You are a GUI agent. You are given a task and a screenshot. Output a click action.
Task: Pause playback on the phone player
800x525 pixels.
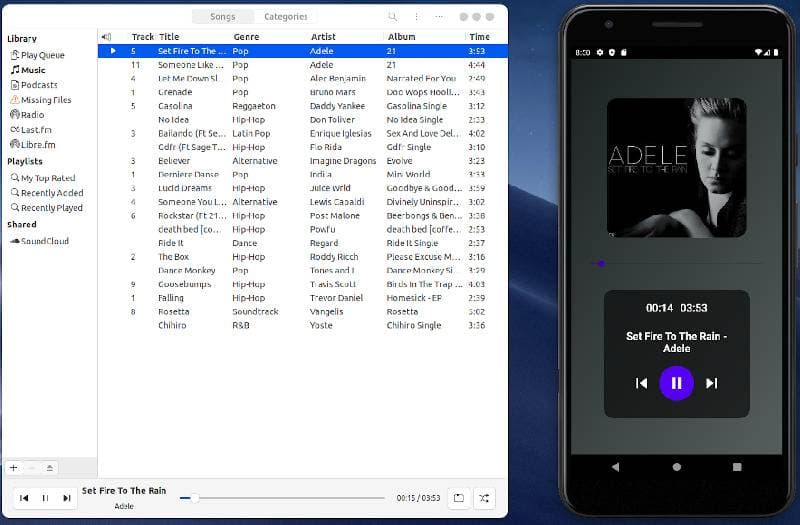tap(676, 383)
